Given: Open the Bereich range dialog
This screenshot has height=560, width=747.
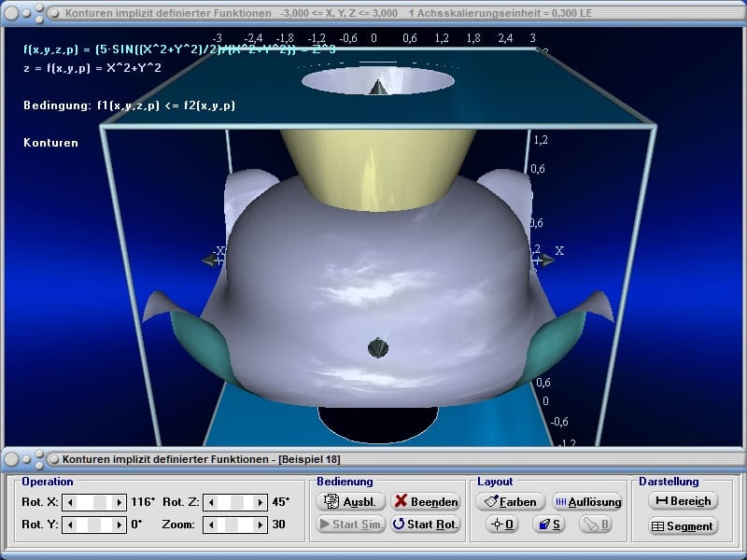Looking at the screenshot, I should point(684,501).
